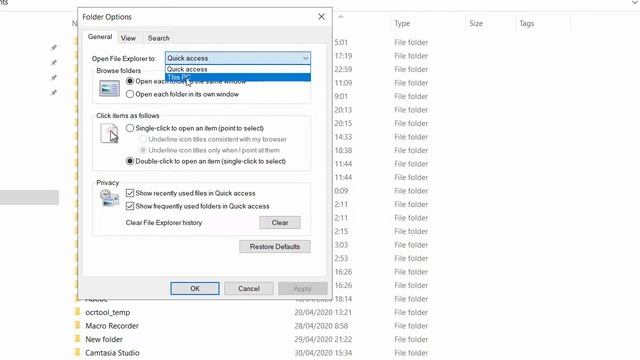
Task: Click the Clear history button
Action: (x=280, y=222)
